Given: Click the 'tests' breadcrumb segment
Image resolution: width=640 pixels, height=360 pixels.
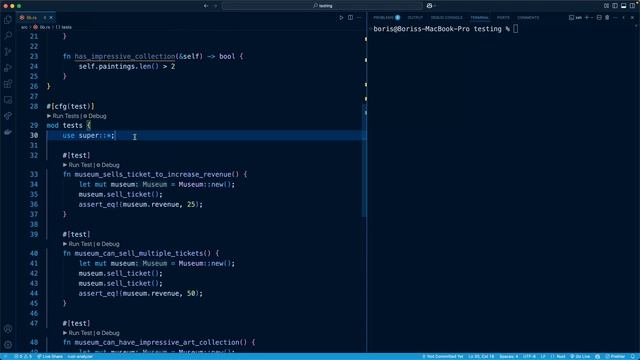Looking at the screenshot, I should coord(66,27).
